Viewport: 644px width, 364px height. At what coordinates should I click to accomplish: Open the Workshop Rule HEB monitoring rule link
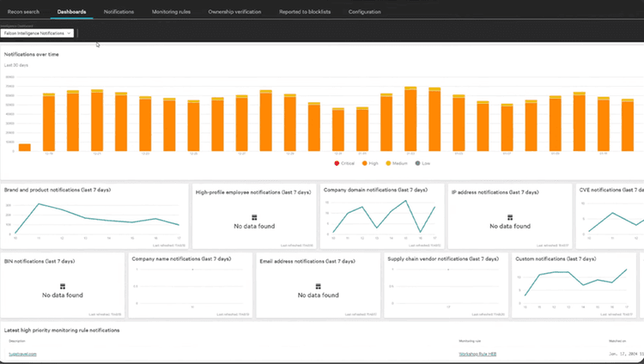click(478, 353)
